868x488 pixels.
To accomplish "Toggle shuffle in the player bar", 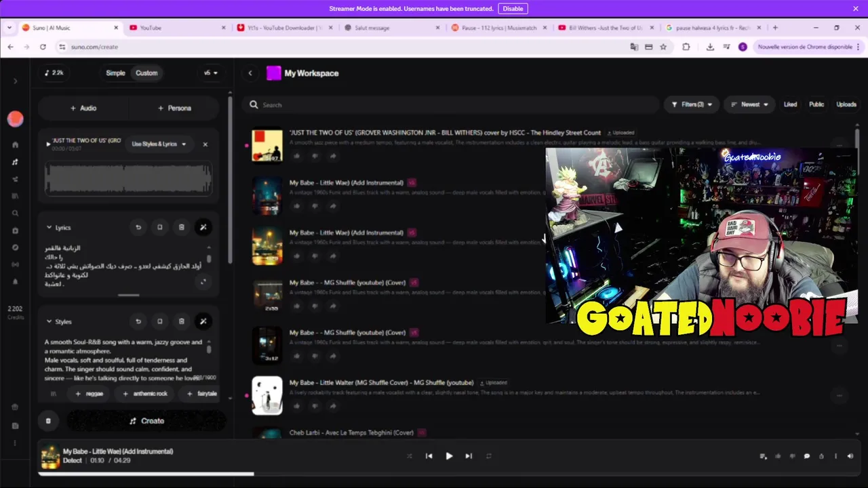I will 409,456.
